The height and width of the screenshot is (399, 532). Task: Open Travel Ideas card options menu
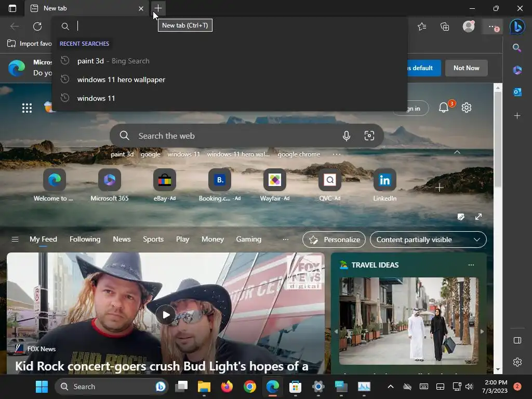click(471, 265)
